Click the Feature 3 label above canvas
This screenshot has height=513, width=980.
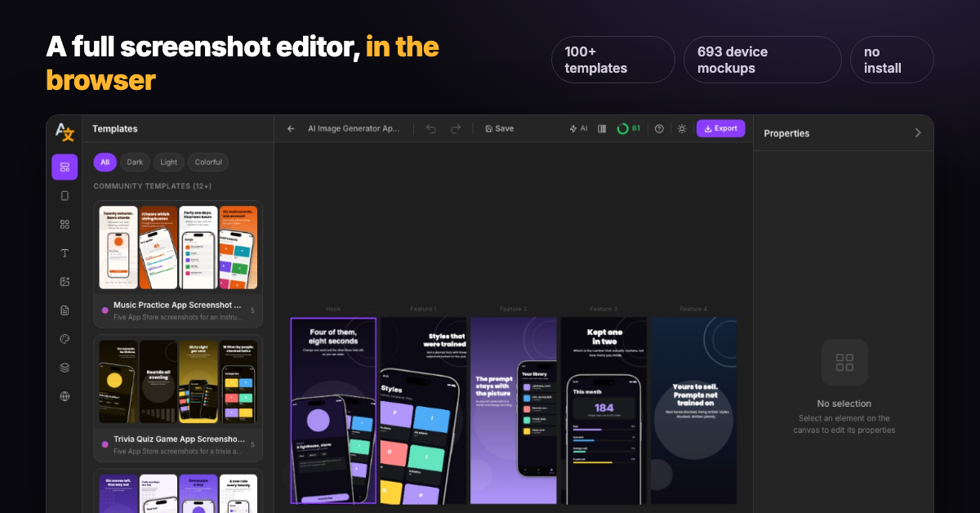[x=604, y=310]
